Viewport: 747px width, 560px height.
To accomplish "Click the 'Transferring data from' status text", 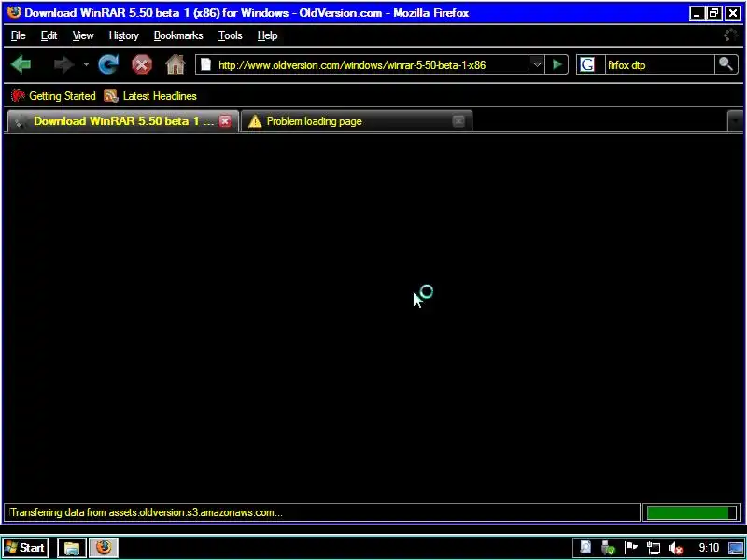I will pos(147,512).
